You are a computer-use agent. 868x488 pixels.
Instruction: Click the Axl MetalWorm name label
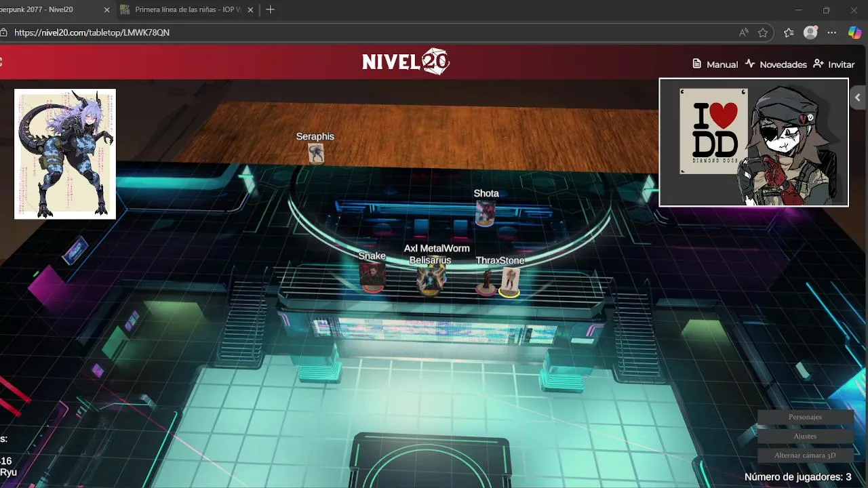[x=437, y=249]
